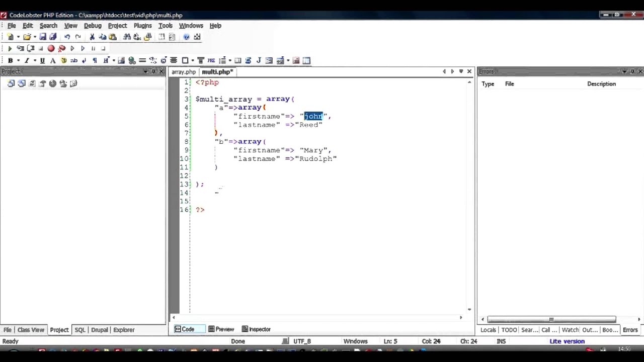Open the Project panel options dropdown

(145, 71)
